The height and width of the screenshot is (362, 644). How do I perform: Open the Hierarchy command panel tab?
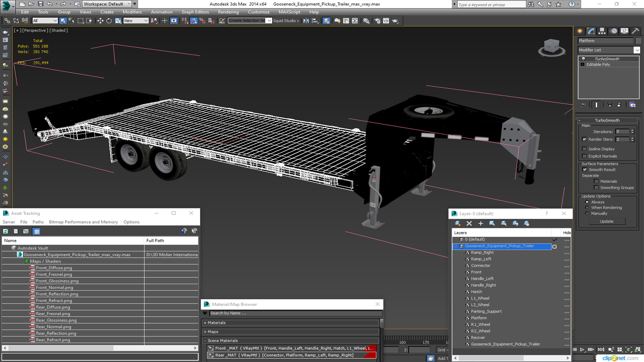pyautogui.click(x=602, y=31)
